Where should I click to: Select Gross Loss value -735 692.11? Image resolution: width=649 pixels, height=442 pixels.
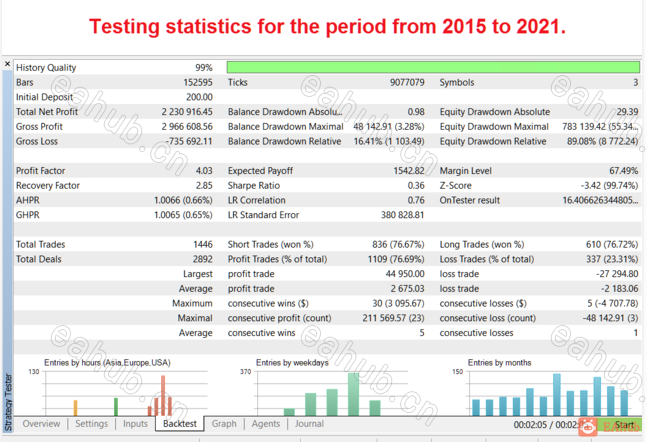[188, 141]
